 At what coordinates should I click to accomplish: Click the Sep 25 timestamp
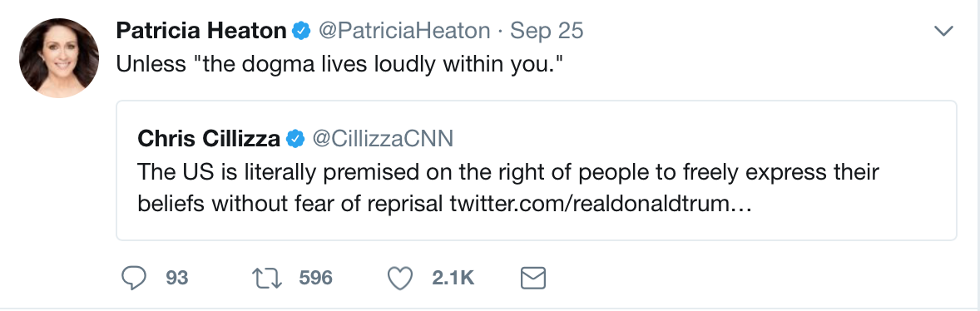pyautogui.click(x=547, y=30)
